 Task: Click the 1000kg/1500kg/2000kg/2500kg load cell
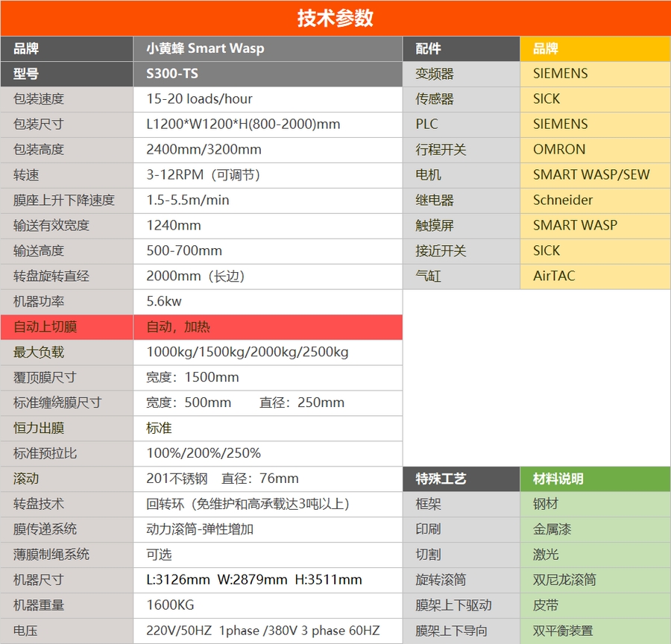pos(268,352)
